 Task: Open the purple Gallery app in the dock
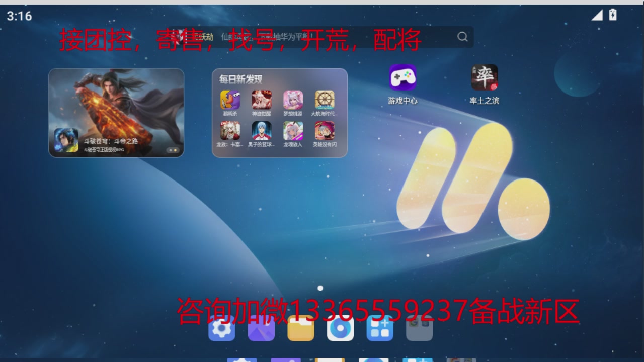pyautogui.click(x=262, y=328)
